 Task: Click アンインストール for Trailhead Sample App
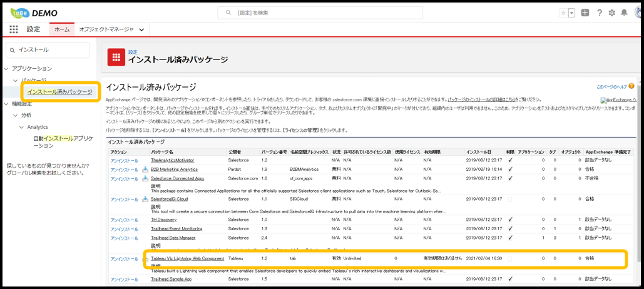125,279
